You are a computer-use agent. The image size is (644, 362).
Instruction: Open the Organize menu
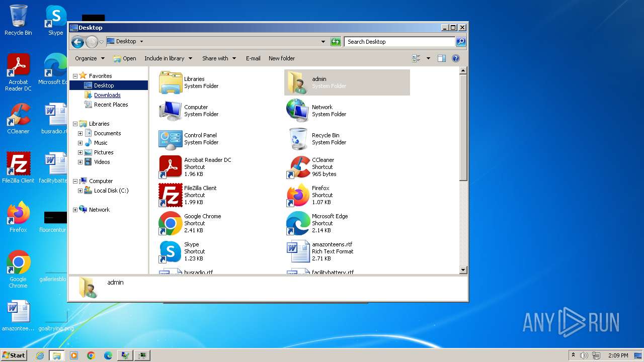pyautogui.click(x=90, y=58)
